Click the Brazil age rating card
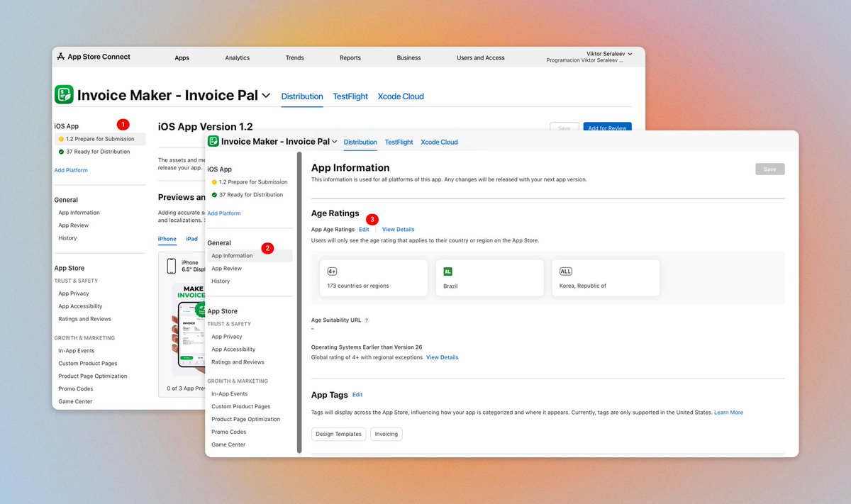The image size is (851, 504). [x=490, y=278]
